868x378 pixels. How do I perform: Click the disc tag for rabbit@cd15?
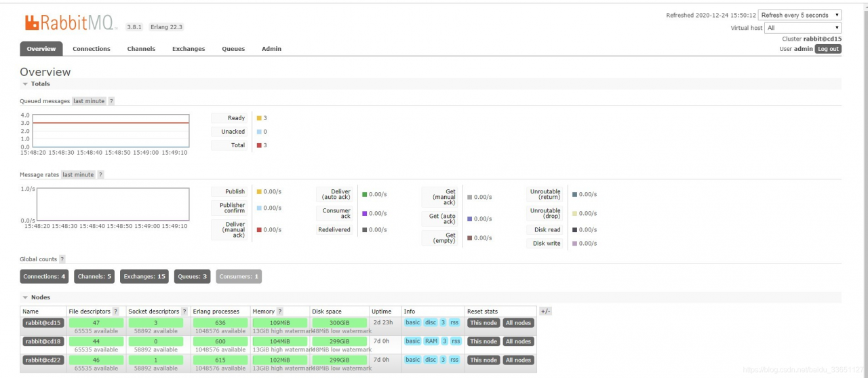[x=431, y=322]
